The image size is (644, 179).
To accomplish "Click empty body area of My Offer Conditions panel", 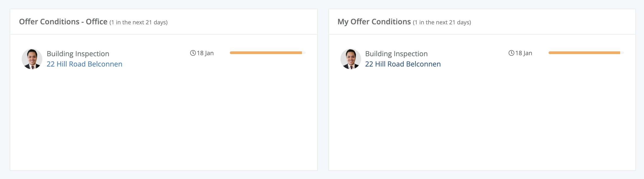I will click(x=482, y=119).
